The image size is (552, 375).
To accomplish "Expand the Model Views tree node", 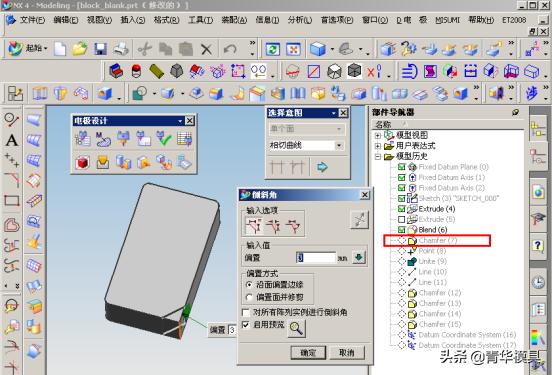I will pos(378,135).
